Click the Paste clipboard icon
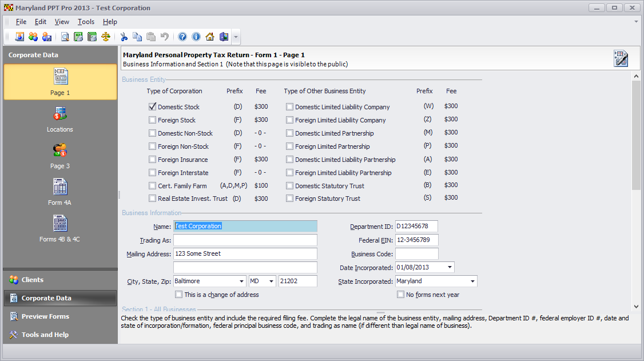644x361 pixels. (x=151, y=37)
